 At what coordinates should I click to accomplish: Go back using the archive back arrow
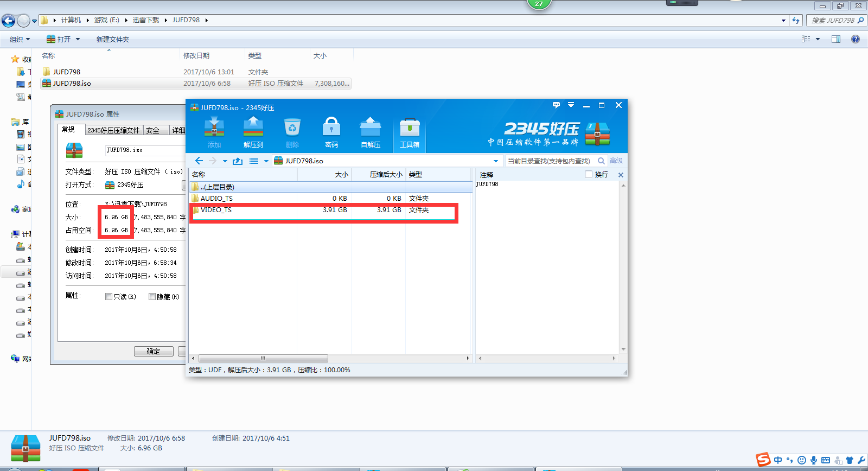click(x=199, y=161)
